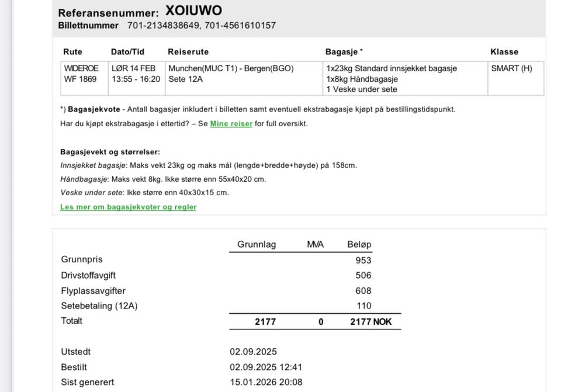Click ticket number 701-2134838649

(x=164, y=25)
